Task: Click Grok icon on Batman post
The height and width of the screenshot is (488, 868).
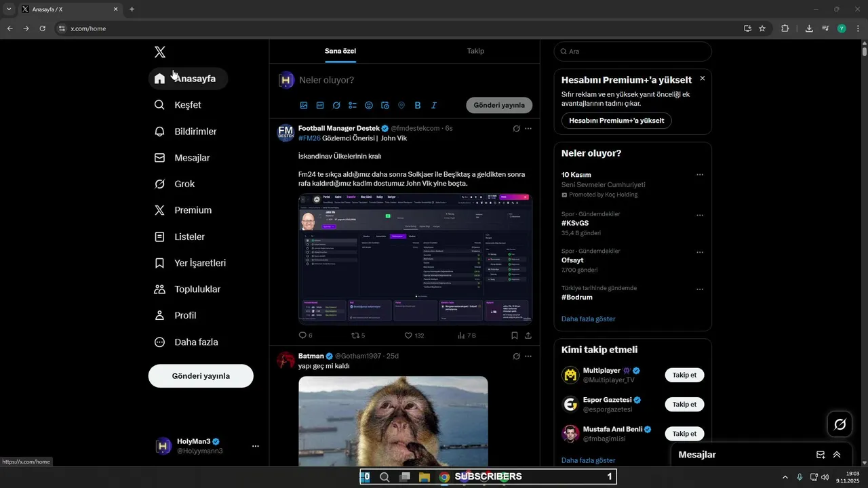Action: coord(516,357)
